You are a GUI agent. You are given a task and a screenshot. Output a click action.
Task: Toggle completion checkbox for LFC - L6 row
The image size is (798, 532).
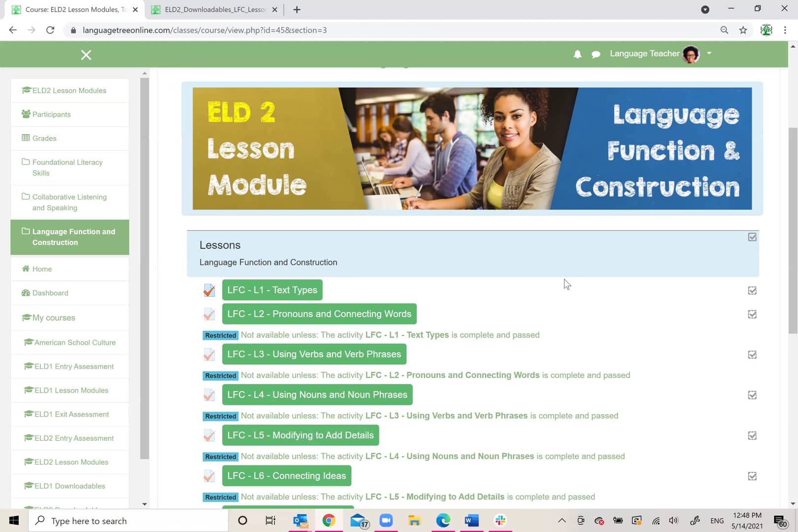pos(752,476)
